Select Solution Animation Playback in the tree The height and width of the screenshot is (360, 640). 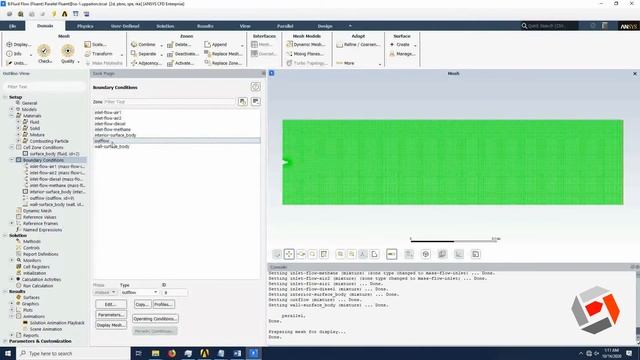[57, 322]
